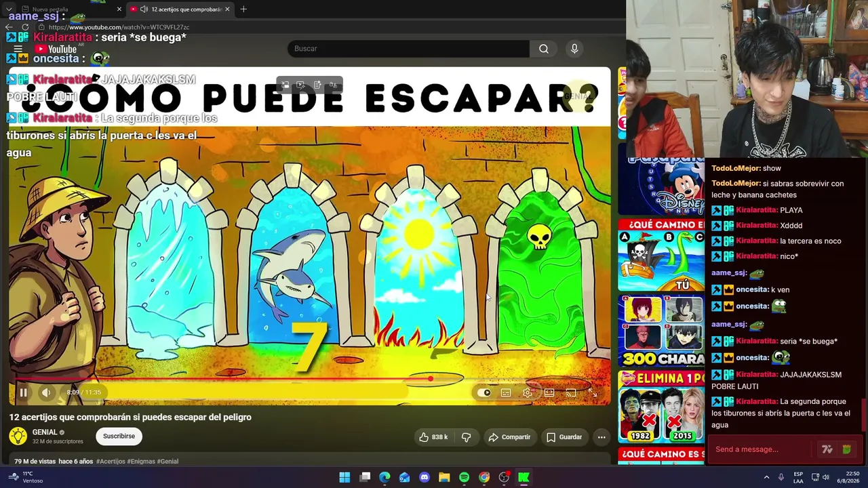Go to the YouTube home logo
The image size is (868, 488).
56,49
